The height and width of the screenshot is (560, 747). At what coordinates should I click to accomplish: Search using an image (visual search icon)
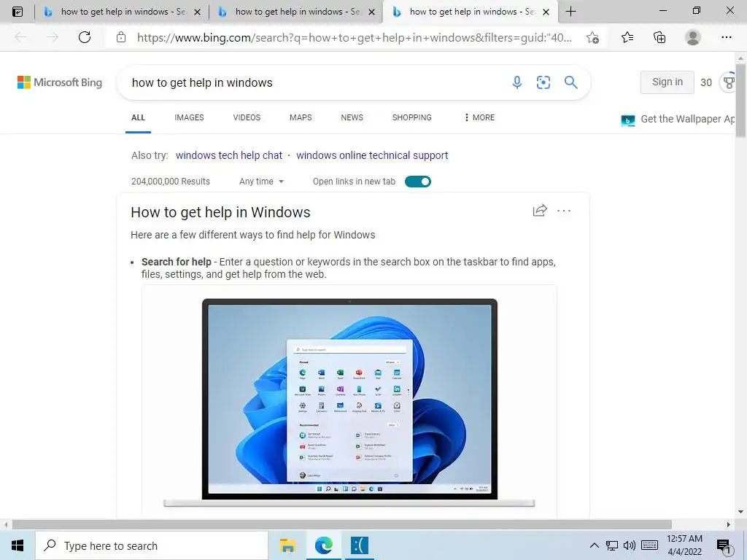coord(543,82)
